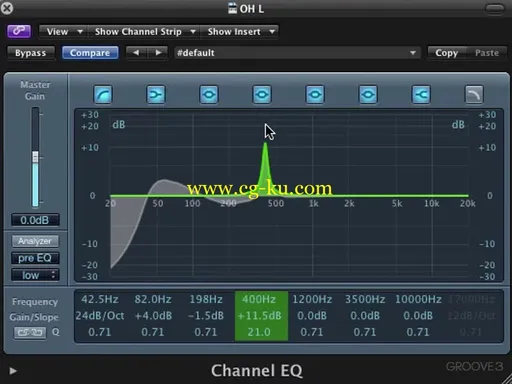
Task: Select next preset arrow
Action: (x=158, y=53)
